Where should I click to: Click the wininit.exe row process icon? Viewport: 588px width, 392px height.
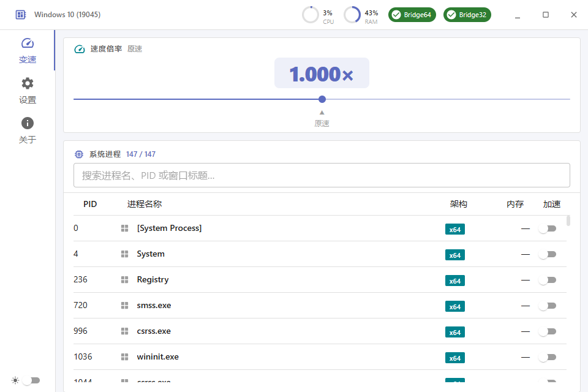pos(124,357)
